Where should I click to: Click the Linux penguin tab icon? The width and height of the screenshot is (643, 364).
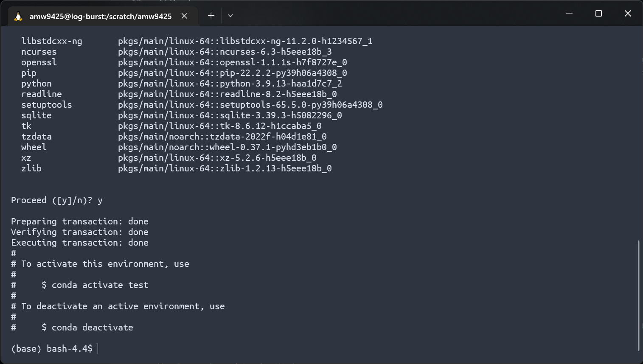[x=18, y=16]
